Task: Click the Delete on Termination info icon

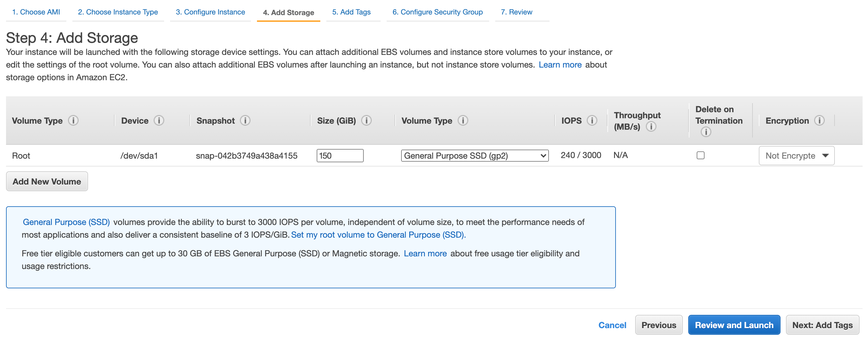Action: (x=706, y=132)
